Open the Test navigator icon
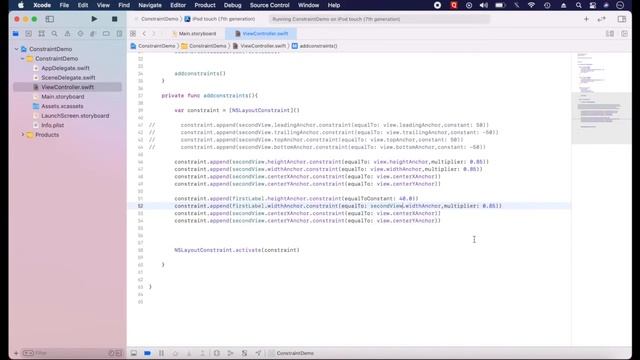Viewport: 640px width, 360px height. coord(80,34)
